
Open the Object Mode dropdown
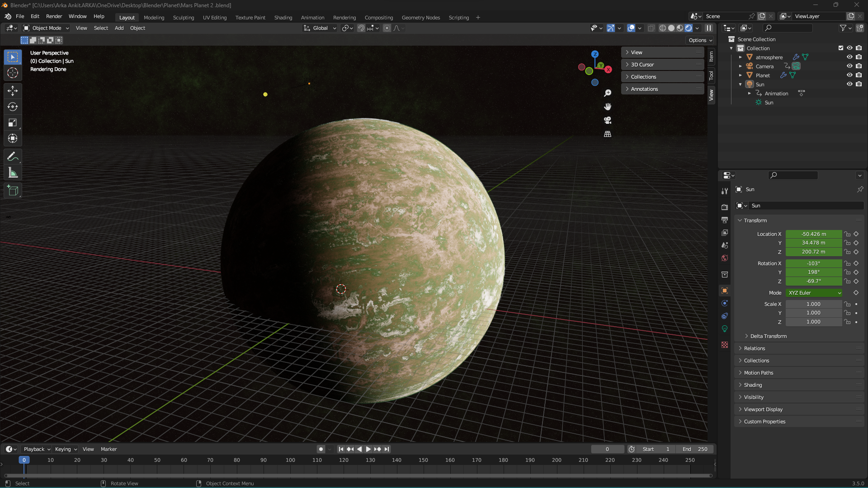[x=47, y=28]
